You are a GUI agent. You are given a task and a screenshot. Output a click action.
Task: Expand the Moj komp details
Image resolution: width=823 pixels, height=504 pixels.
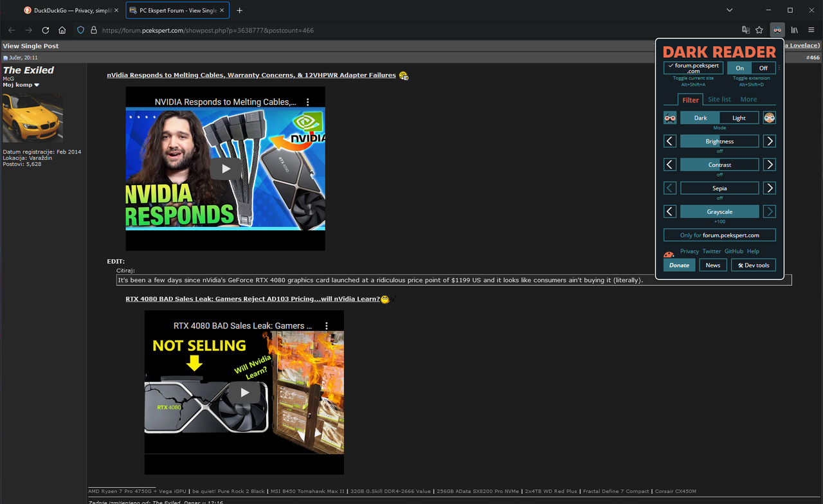(20, 84)
